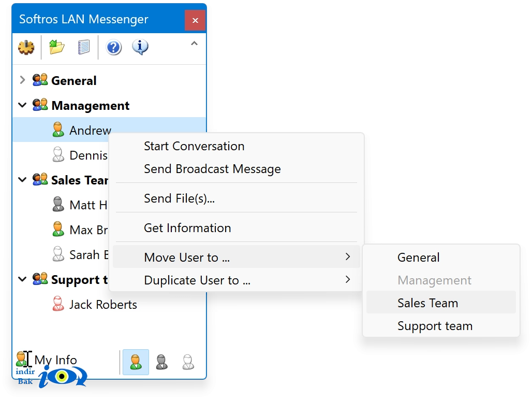Select user Matt H in Sales Team
Screen dimensions: 532x400
[88, 205]
